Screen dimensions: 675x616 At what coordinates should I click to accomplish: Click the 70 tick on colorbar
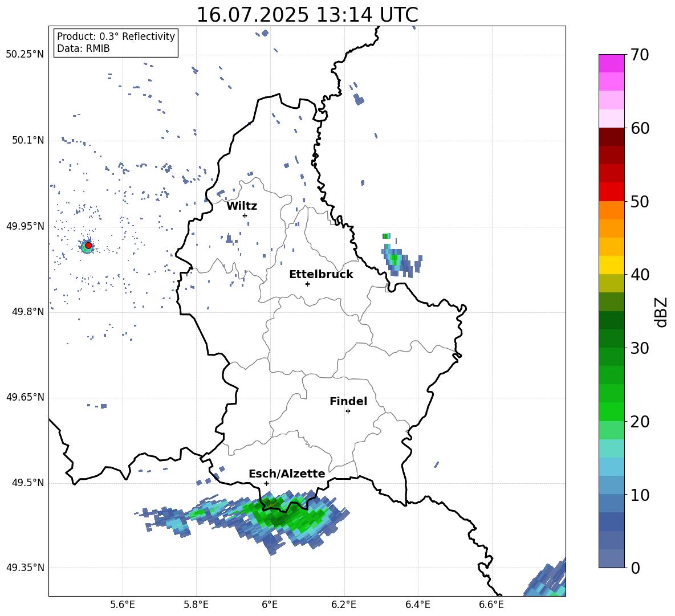point(640,55)
